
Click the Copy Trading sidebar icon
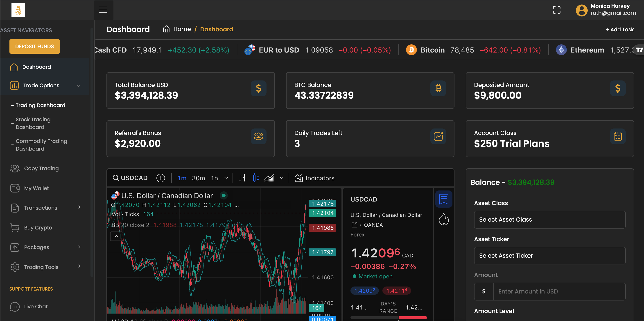(x=15, y=168)
